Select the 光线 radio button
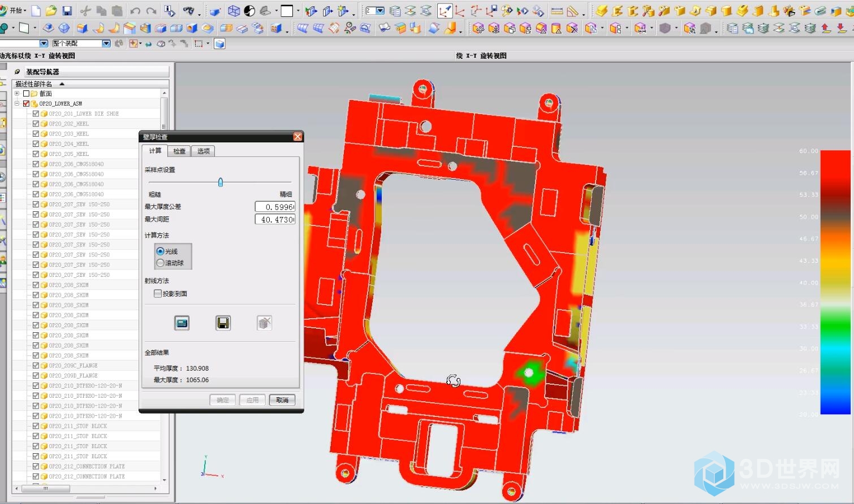Viewport: 854px width, 504px height. click(160, 251)
